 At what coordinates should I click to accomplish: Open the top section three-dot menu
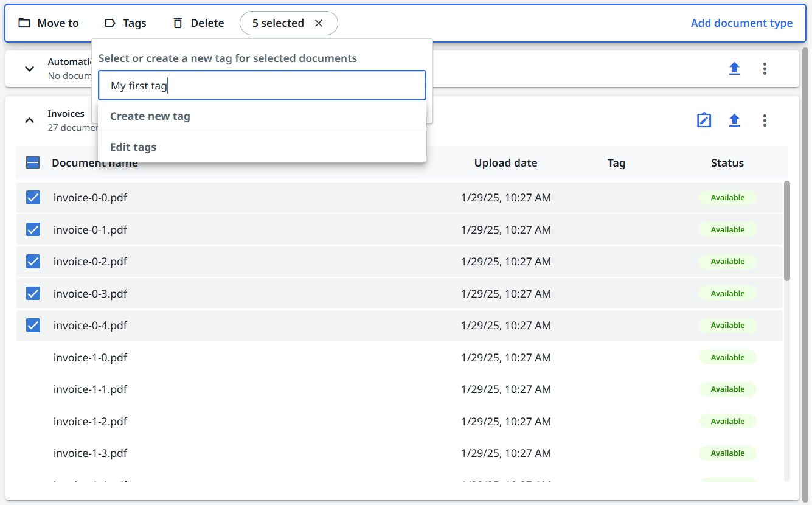point(765,69)
